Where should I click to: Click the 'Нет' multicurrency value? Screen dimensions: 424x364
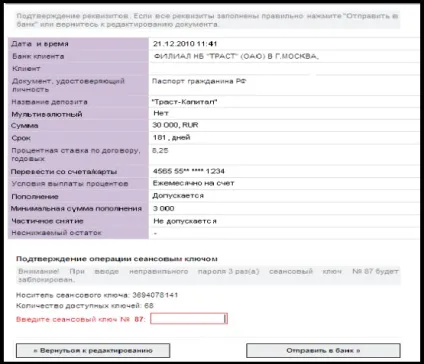161,113
